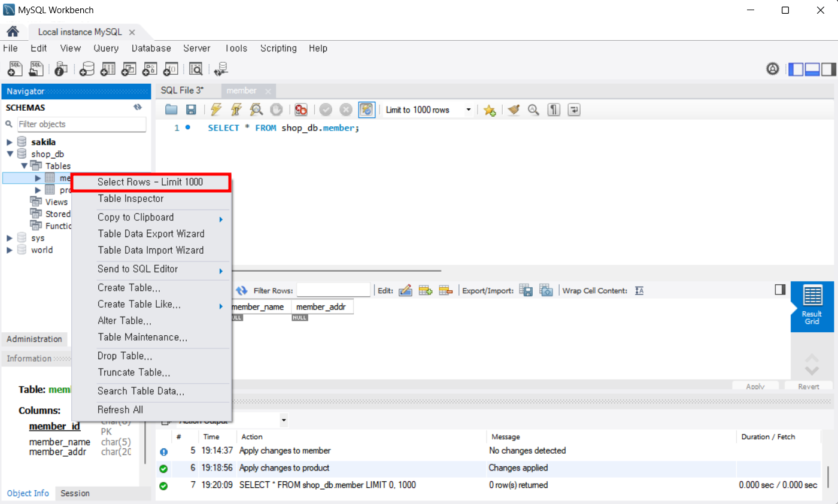
Task: Create a new schema icon
Action: (87, 69)
